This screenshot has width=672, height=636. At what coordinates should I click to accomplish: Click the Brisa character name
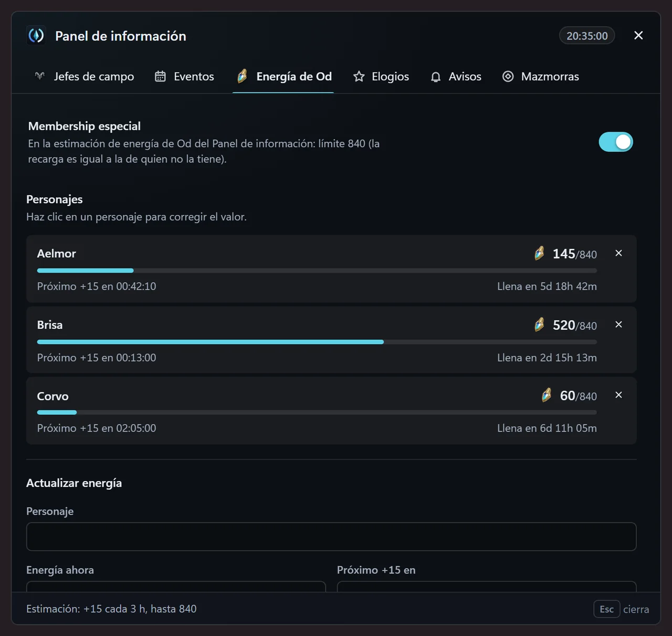coord(50,325)
